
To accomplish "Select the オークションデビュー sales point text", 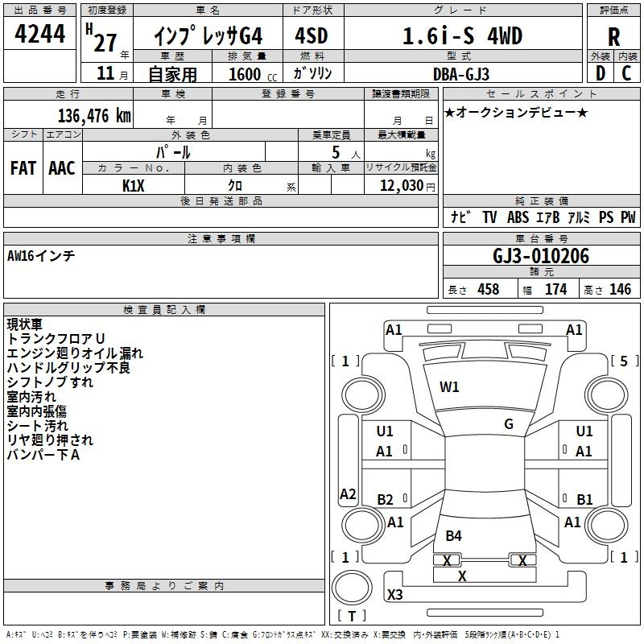I will [x=515, y=112].
